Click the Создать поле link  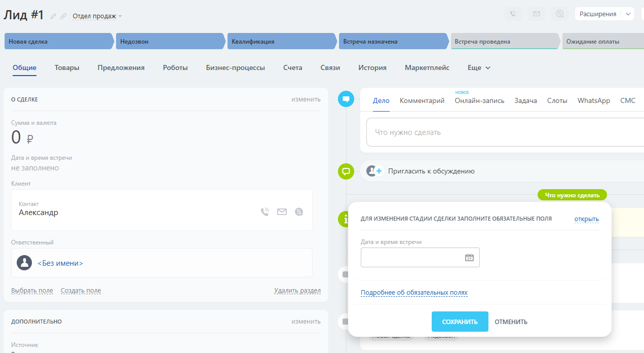click(81, 291)
